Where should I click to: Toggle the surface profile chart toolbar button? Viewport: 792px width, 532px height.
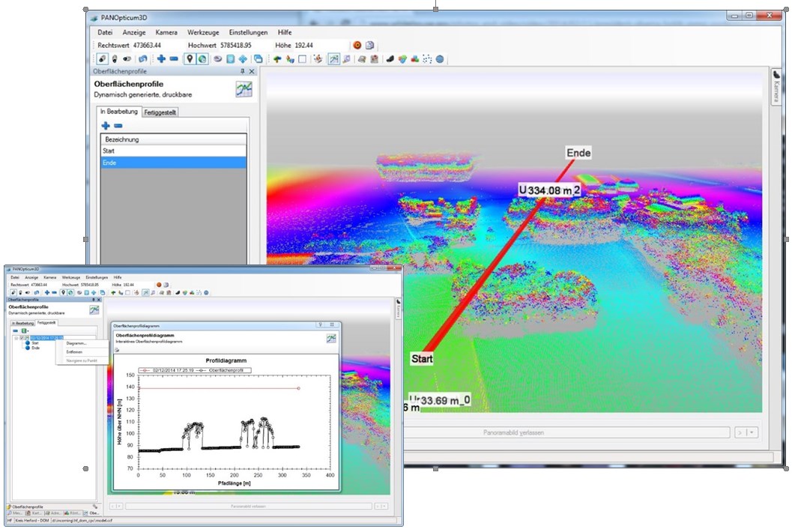(x=334, y=59)
